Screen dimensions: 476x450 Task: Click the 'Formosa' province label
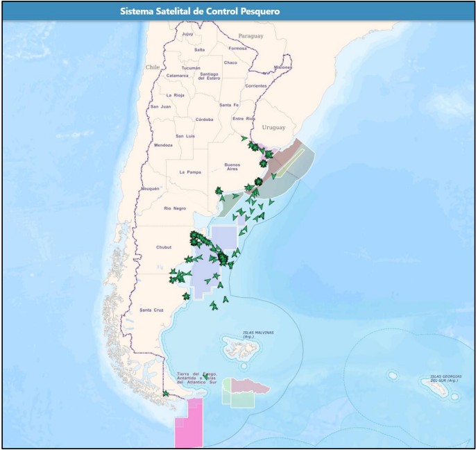[x=237, y=49]
